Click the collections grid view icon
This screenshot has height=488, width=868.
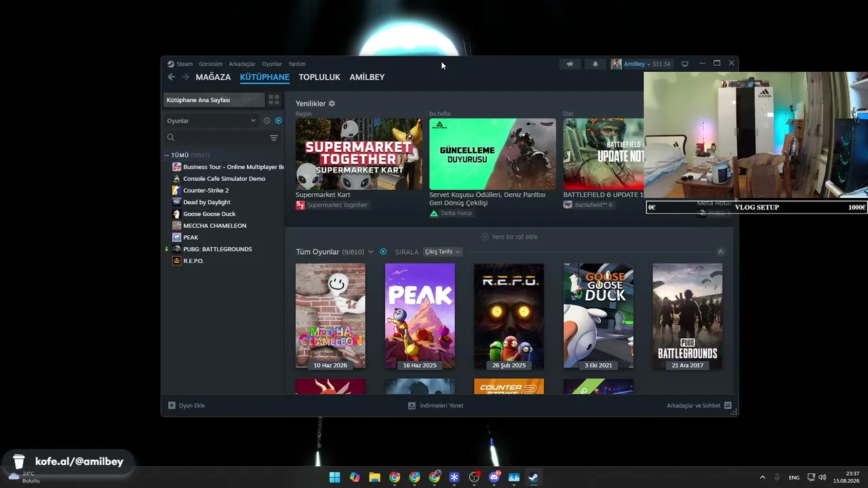click(x=274, y=100)
